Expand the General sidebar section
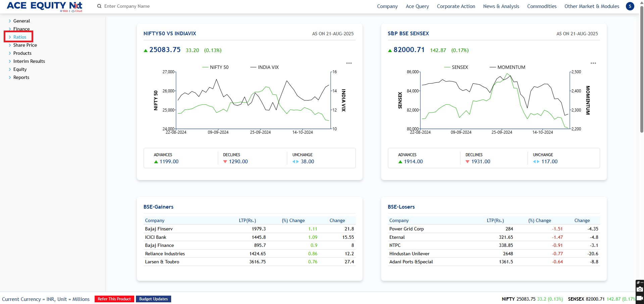 pyautogui.click(x=21, y=21)
